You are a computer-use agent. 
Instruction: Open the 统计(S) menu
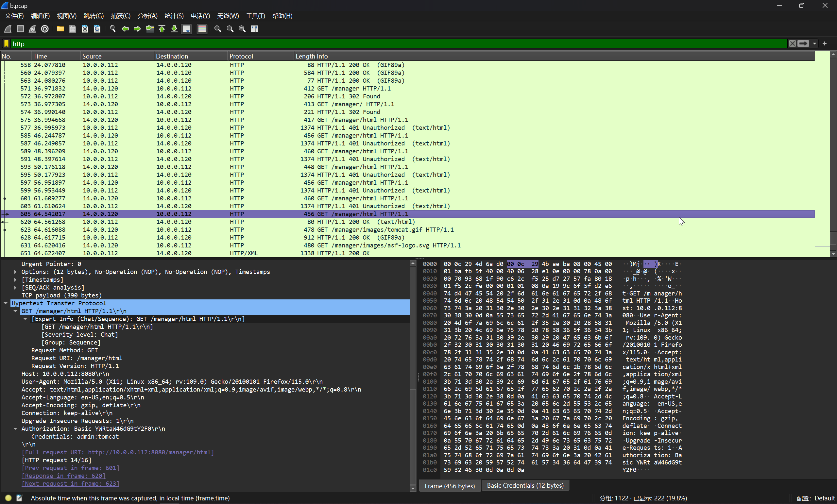[174, 16]
